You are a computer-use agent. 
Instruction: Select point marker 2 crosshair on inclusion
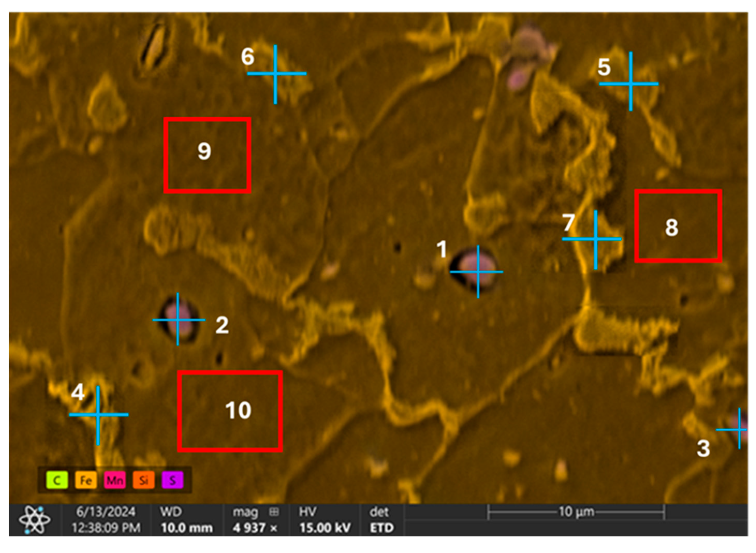[x=178, y=320]
